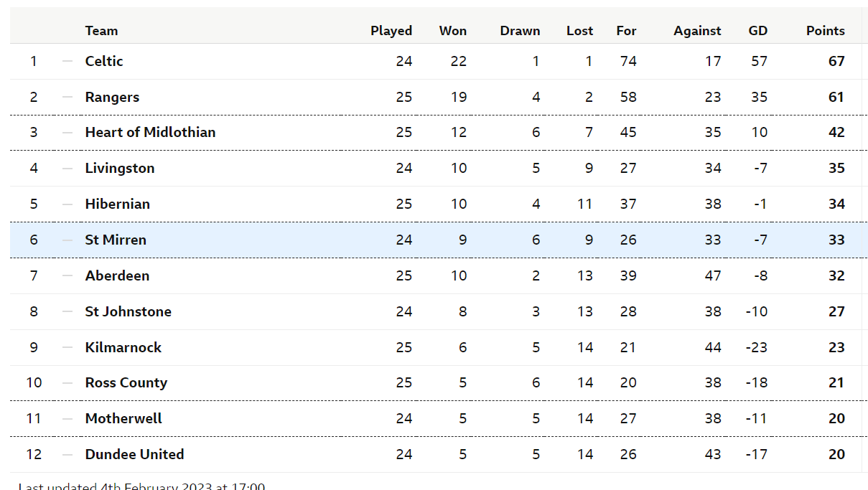
Task: Open Heart of Midlothian team link
Action: 150,132
